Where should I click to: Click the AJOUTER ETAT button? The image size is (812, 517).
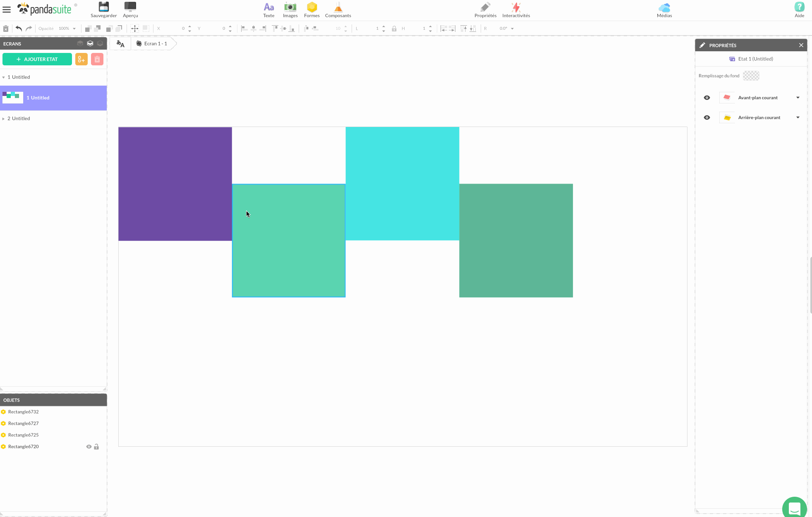(37, 59)
